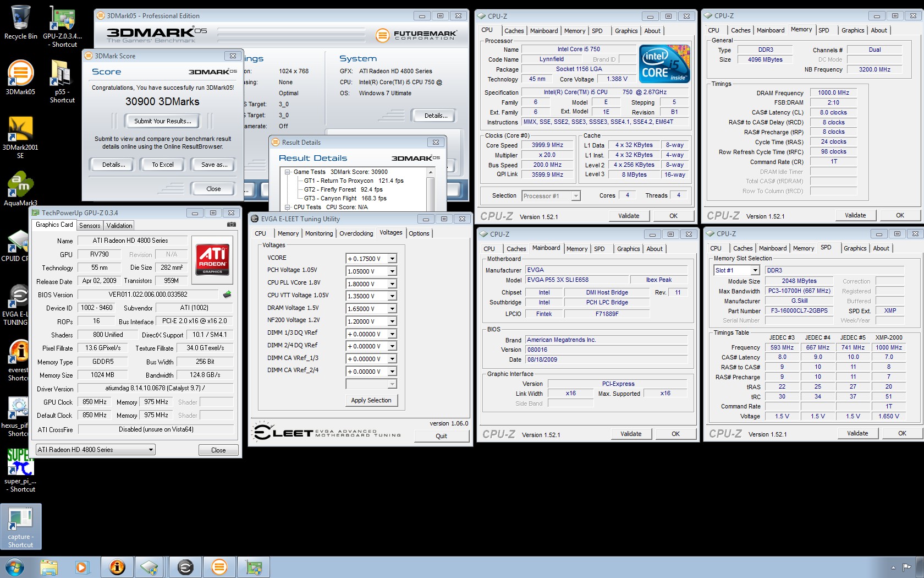
Task: Open the Monitoring tab in E-LEET
Action: tap(319, 233)
